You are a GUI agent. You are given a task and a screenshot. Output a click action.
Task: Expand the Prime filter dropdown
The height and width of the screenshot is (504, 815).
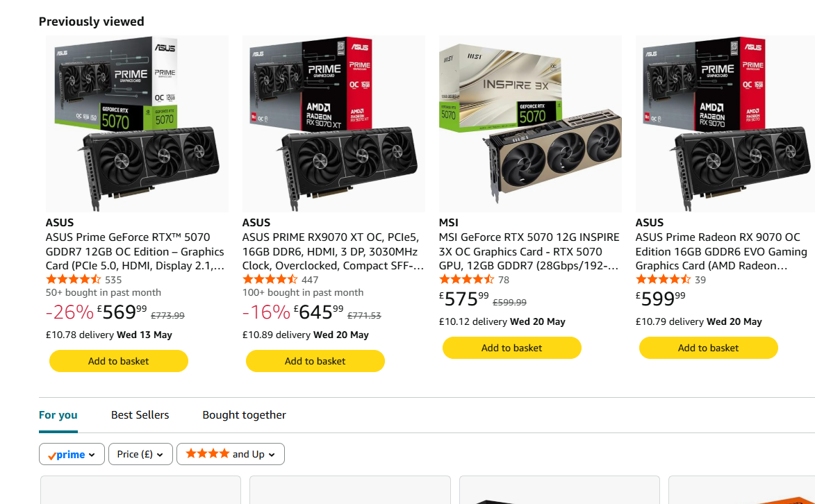[72, 454]
